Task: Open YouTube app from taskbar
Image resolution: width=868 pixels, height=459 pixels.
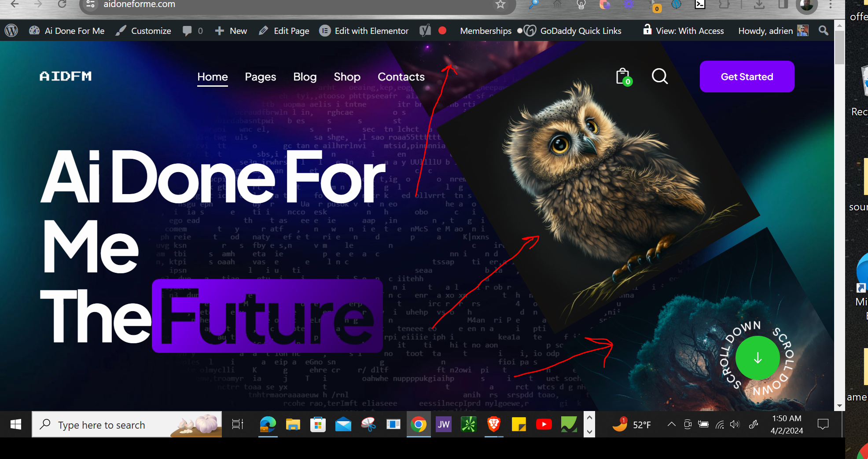Action: pyautogui.click(x=544, y=424)
